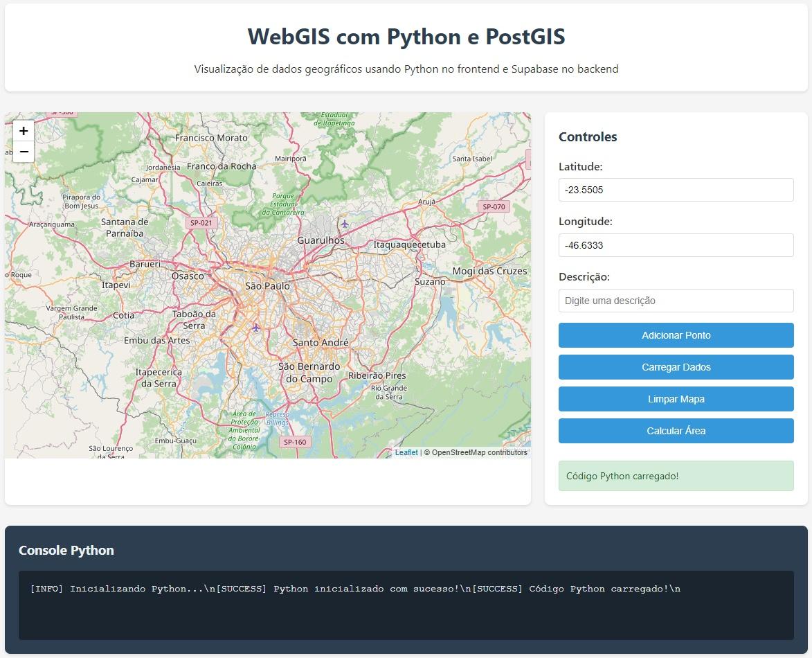Screen dimensions: 812x658
Task: Click the console log output line
Action: pyautogui.click(x=355, y=589)
